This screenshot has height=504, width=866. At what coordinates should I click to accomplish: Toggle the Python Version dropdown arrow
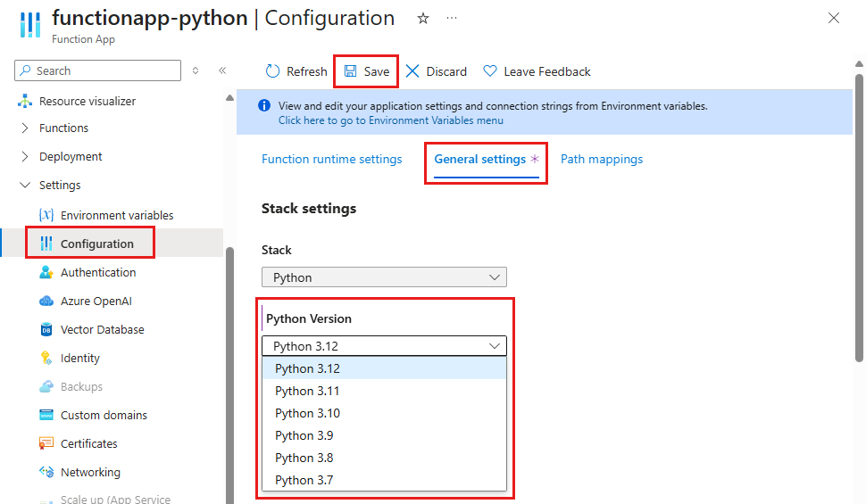tap(495, 346)
